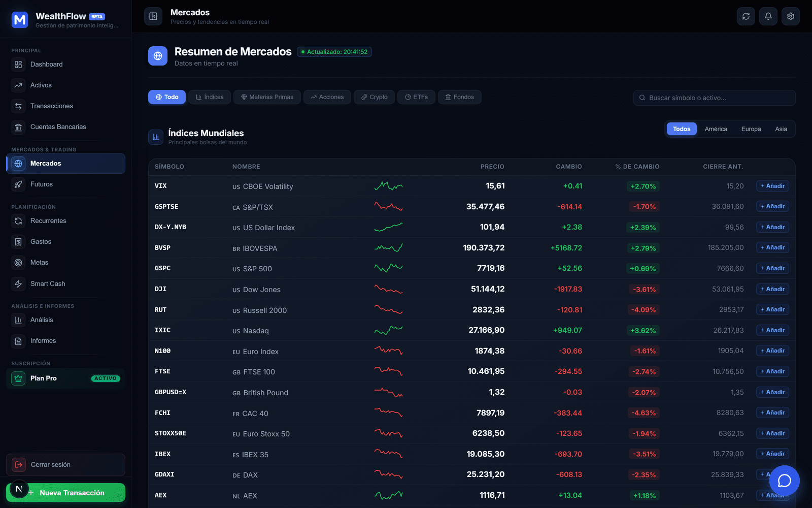Image resolution: width=812 pixels, height=508 pixels.
Task: Select the Europa region filter
Action: pos(751,129)
